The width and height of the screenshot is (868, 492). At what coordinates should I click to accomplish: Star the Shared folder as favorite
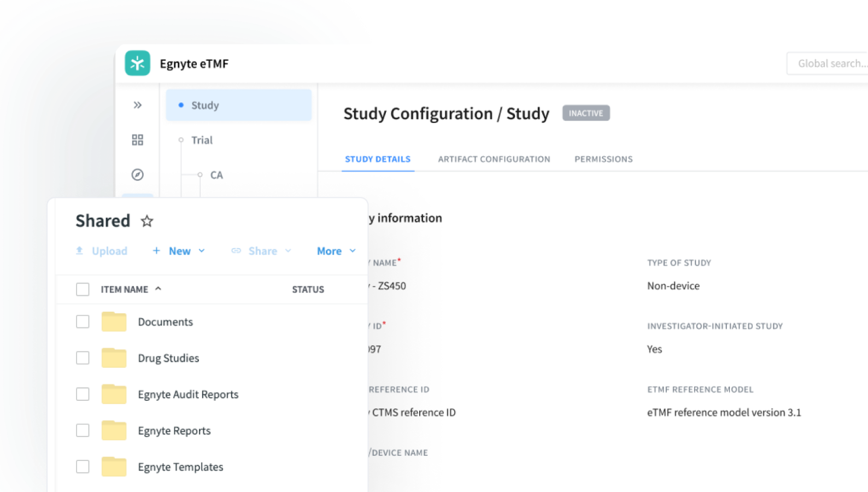(147, 221)
